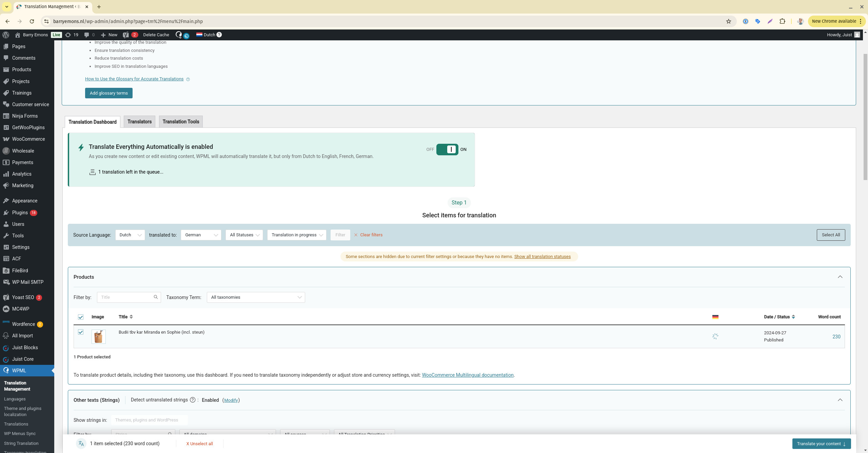Switch to the Translators tab
Viewport: 868px width, 453px height.
click(x=139, y=122)
